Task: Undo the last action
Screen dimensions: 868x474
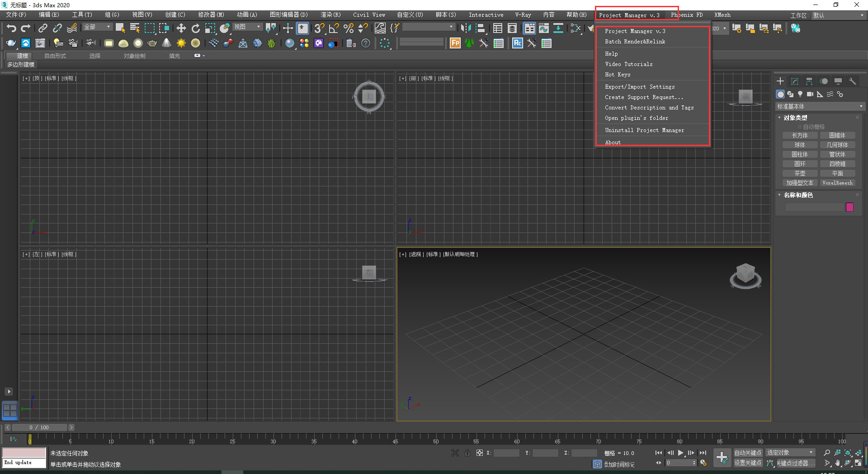Action: 11,28
